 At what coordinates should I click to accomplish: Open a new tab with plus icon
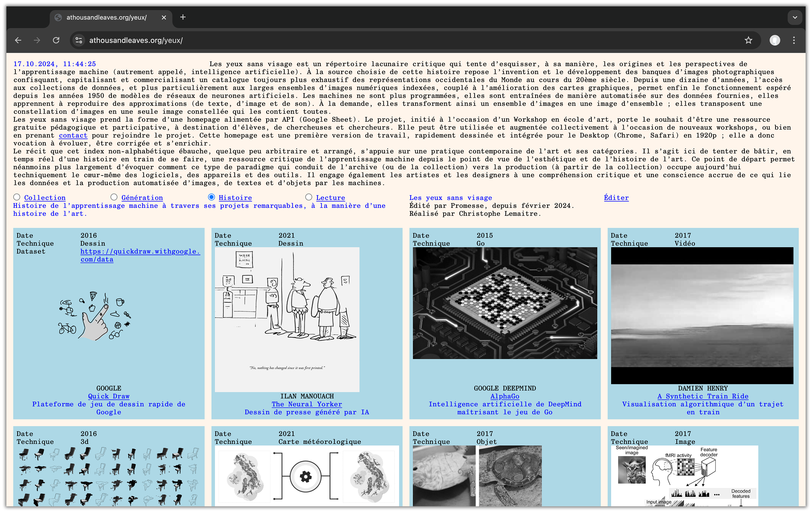pos(183,17)
